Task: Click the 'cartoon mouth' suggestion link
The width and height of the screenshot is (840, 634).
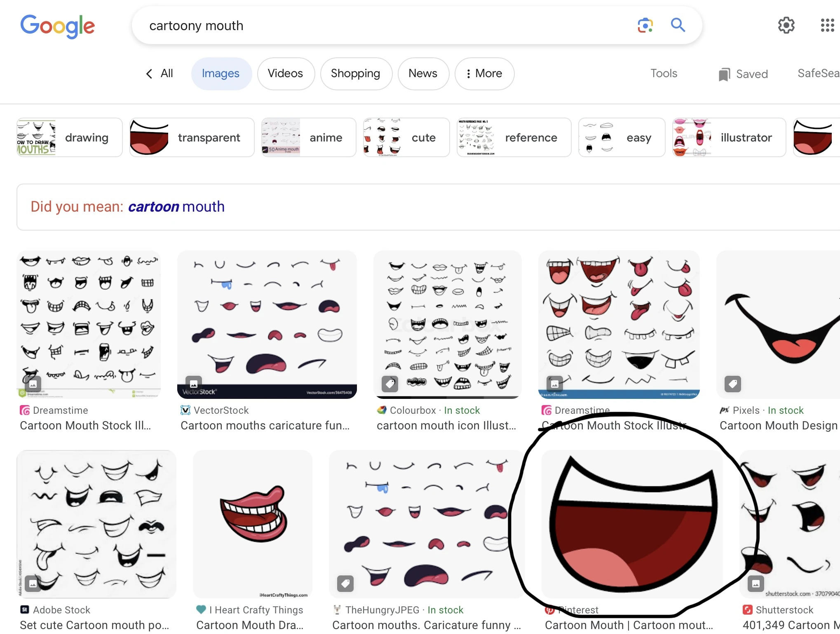Action: (176, 206)
